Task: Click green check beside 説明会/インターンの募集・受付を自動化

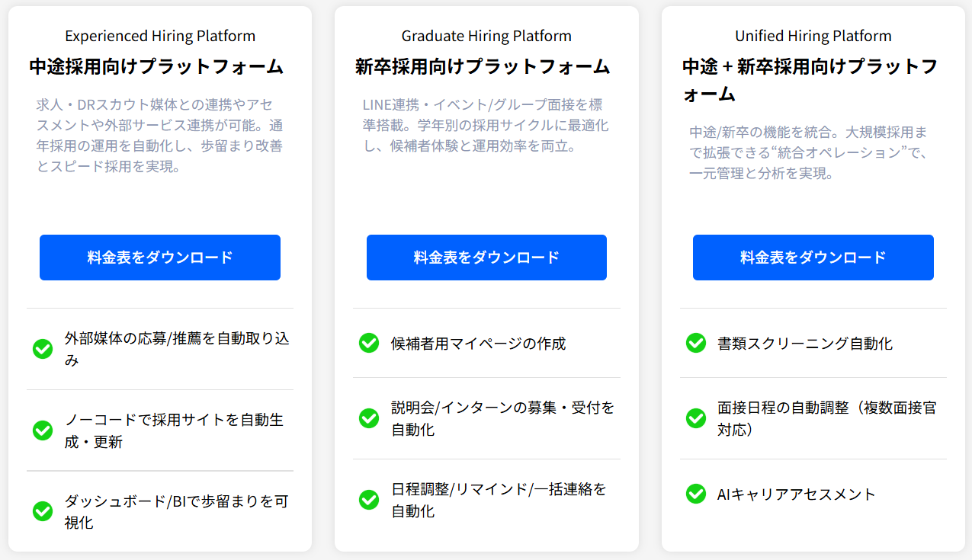Action: [x=369, y=418]
